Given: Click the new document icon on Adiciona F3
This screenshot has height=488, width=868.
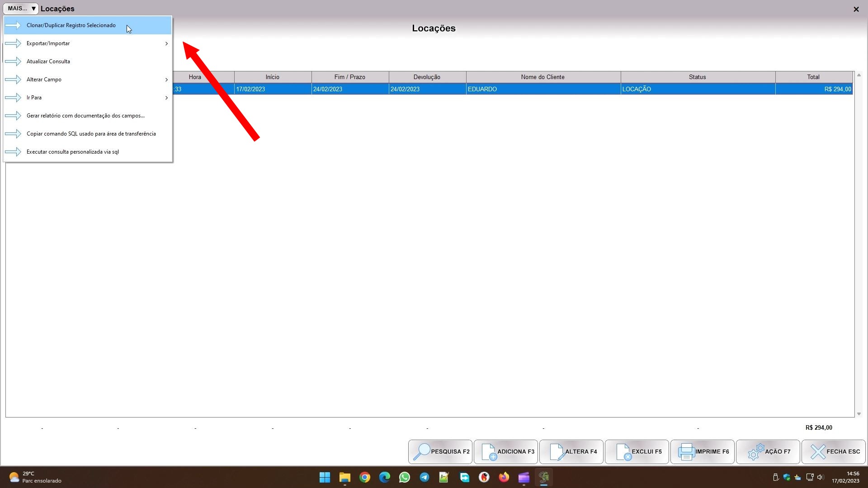Looking at the screenshot, I should tap(488, 451).
